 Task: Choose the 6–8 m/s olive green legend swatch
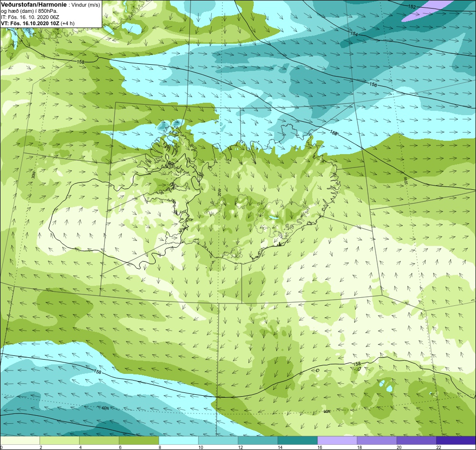139,440
